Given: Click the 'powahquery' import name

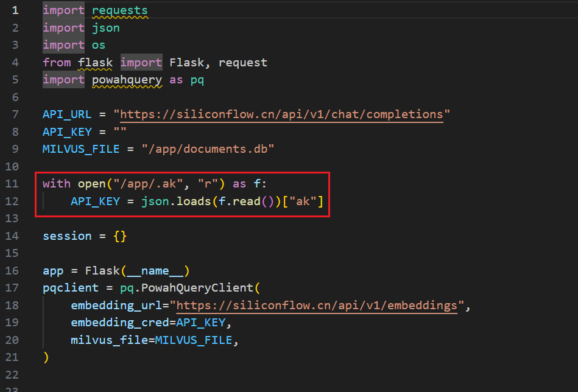Looking at the screenshot, I should pyautogui.click(x=127, y=80).
